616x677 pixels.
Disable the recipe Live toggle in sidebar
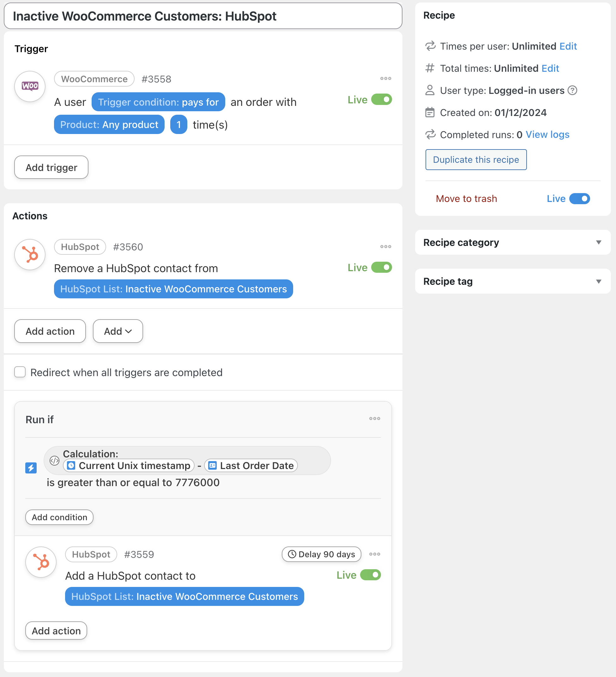click(x=579, y=199)
